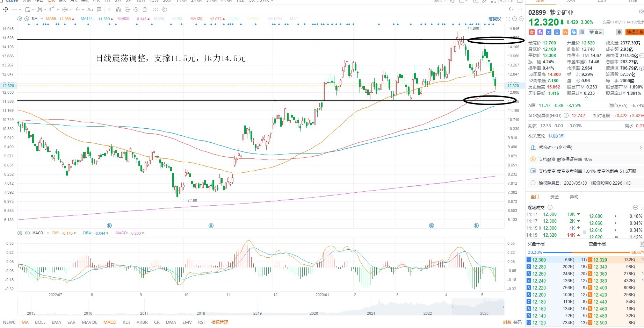Zoom in chart with plus icon
The width and height of the screenshot is (644, 328).
[x=521, y=19]
